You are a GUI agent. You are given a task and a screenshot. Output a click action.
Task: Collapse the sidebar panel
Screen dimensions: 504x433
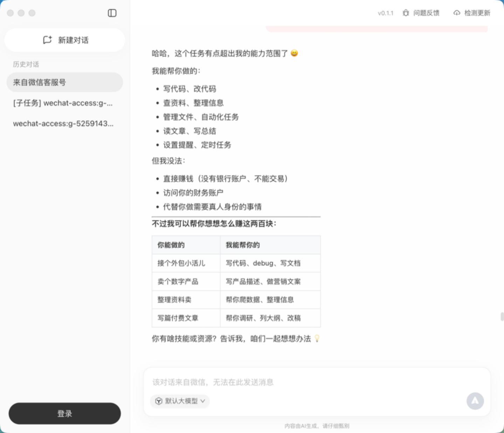(x=112, y=13)
